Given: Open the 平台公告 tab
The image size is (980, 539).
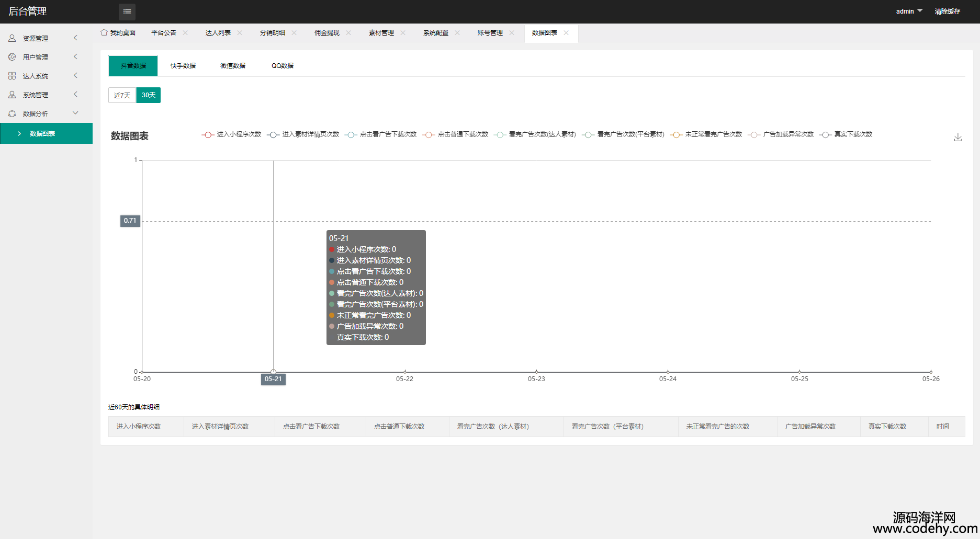Looking at the screenshot, I should tap(164, 32).
